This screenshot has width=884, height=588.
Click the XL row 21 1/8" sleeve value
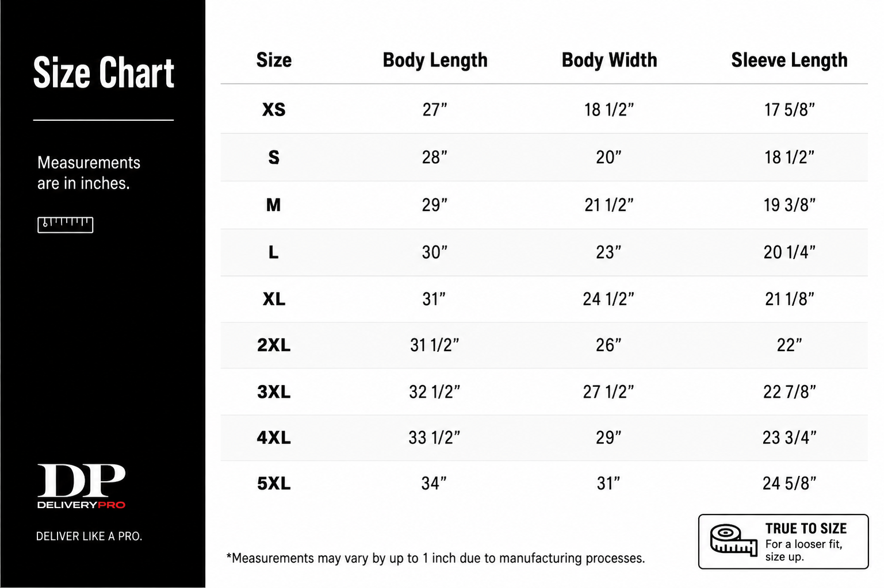coord(789,299)
